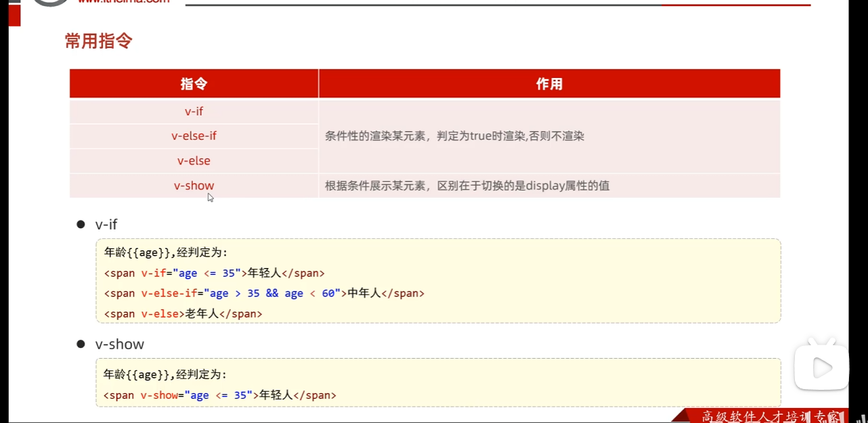Click the code line "<span v-else>老年人</span>"

coord(183,314)
